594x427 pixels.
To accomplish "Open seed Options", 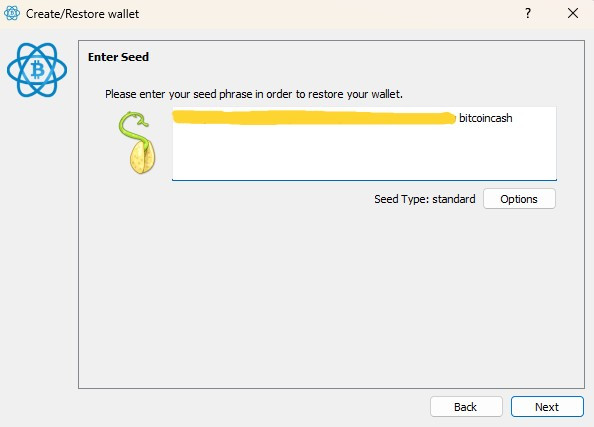I will (519, 199).
